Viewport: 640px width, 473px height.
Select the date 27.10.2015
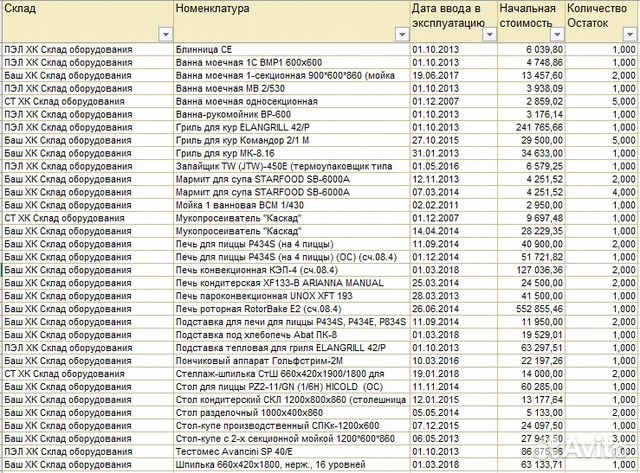pos(453,140)
